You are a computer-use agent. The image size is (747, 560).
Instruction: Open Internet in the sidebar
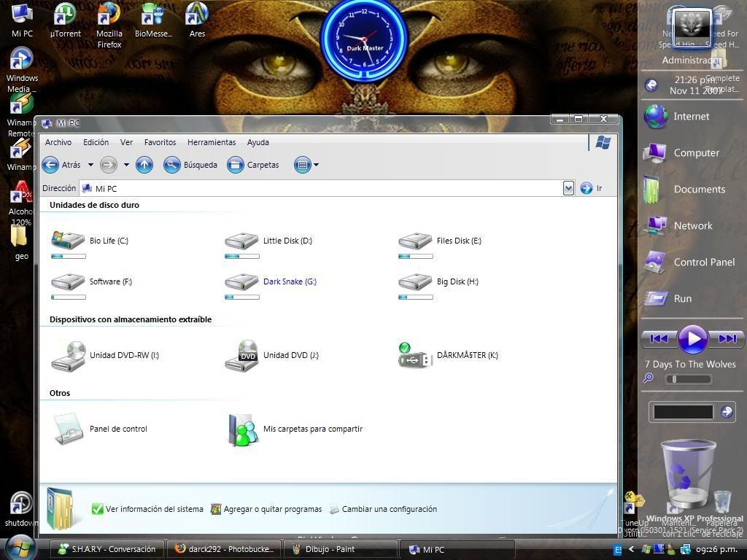pyautogui.click(x=677, y=117)
